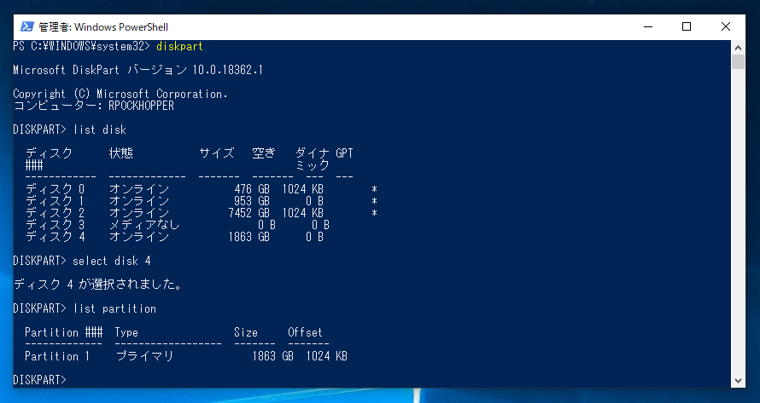Click the 'サイズ' column header
760x403 pixels.
pos(216,153)
